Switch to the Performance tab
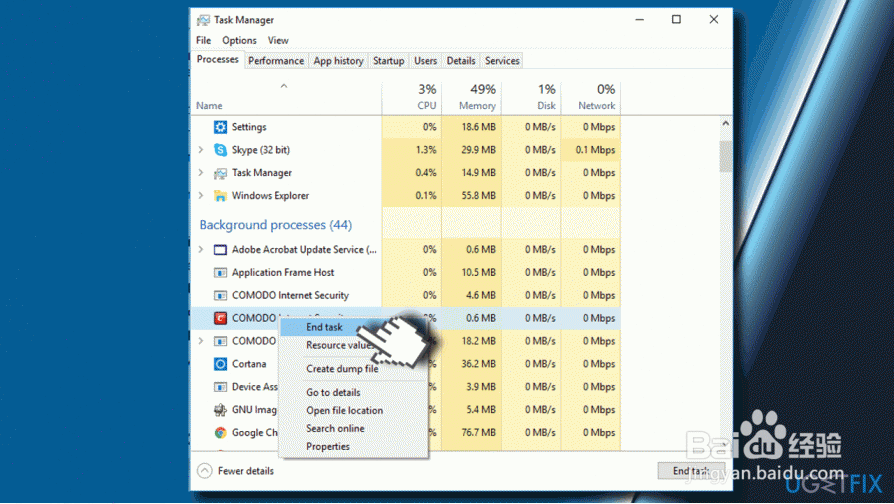 [x=276, y=60]
